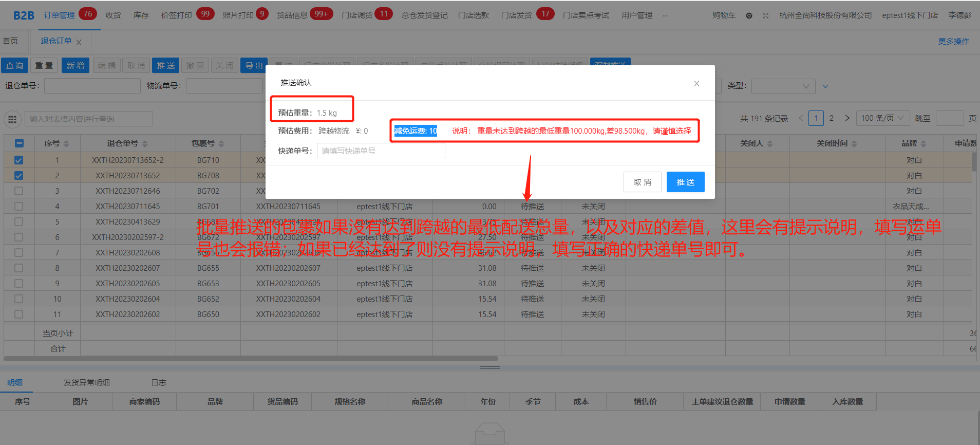Viewport: 980px width, 445px height.
Task: Click the grid column settings icon
Action: point(13,119)
